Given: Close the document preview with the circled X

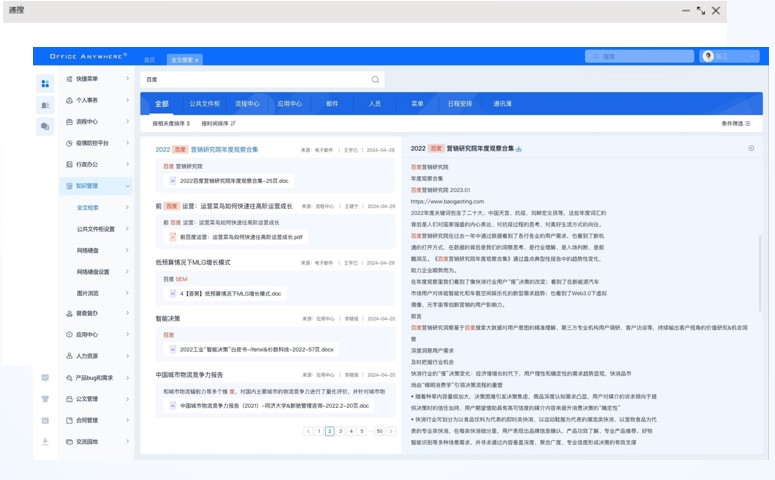Looking at the screenshot, I should 751,148.
